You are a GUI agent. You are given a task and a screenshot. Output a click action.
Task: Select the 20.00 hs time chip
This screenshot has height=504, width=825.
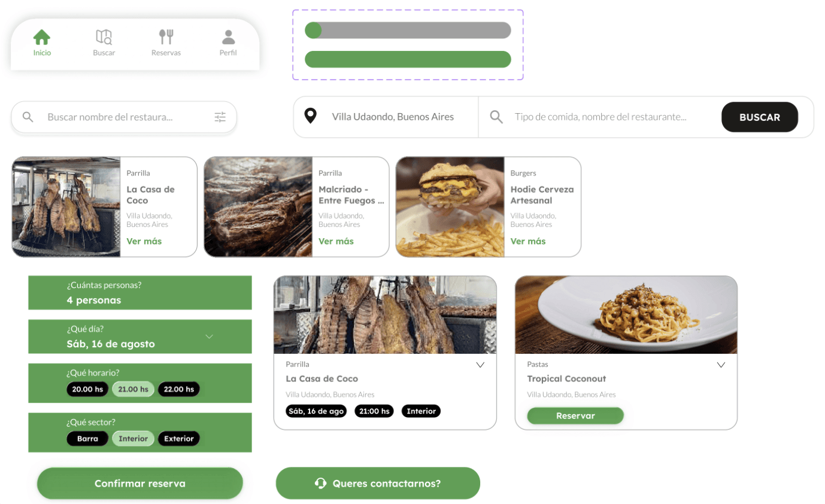pos(87,389)
